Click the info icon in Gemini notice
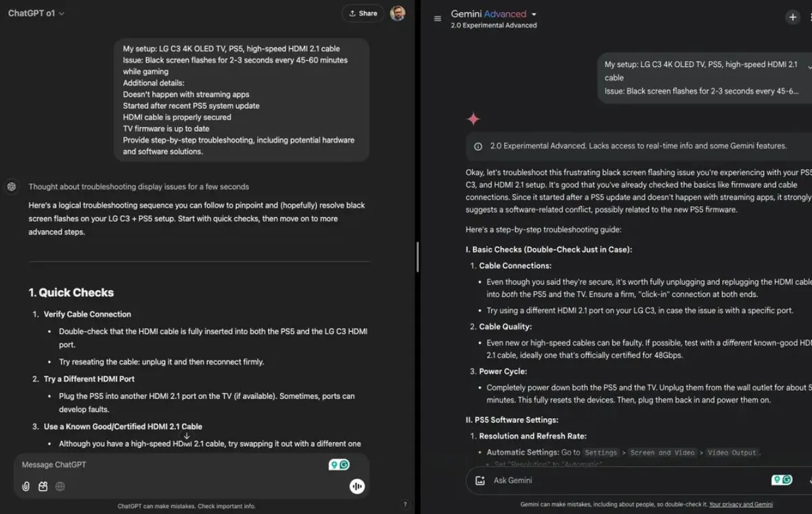Viewport: 812px width, 514px height. click(478, 146)
